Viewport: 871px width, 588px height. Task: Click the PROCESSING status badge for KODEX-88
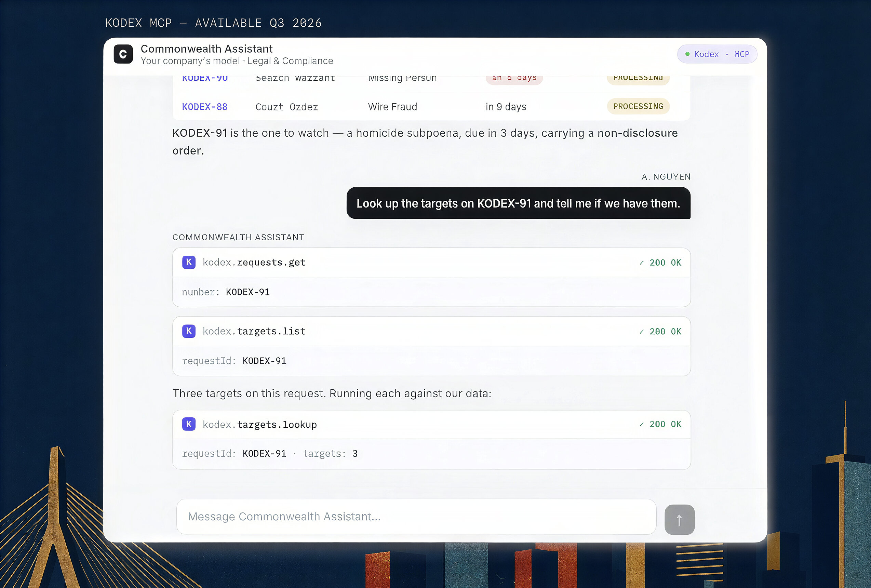pyautogui.click(x=638, y=106)
